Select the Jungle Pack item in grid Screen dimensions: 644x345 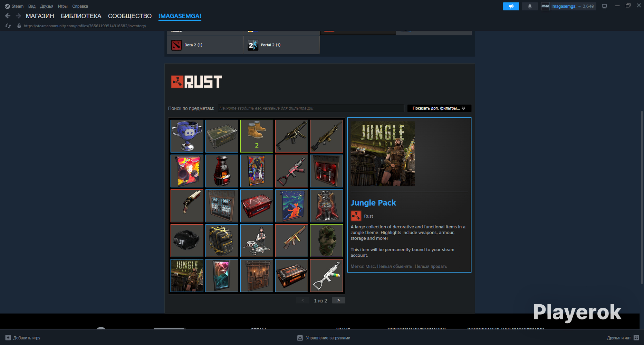click(187, 275)
